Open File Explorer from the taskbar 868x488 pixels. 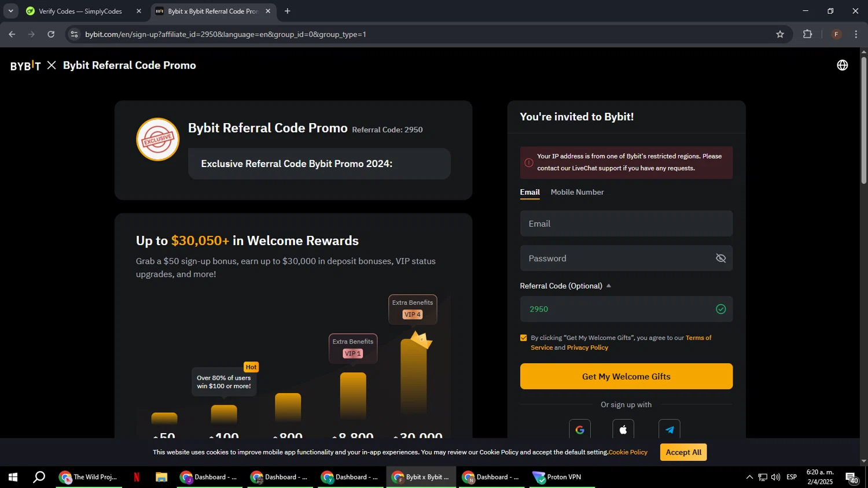click(161, 477)
